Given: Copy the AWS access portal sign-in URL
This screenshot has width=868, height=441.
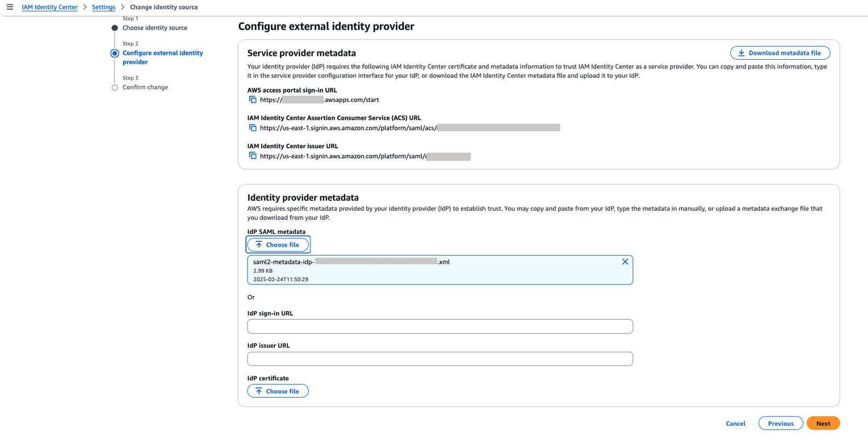Looking at the screenshot, I should (x=253, y=100).
